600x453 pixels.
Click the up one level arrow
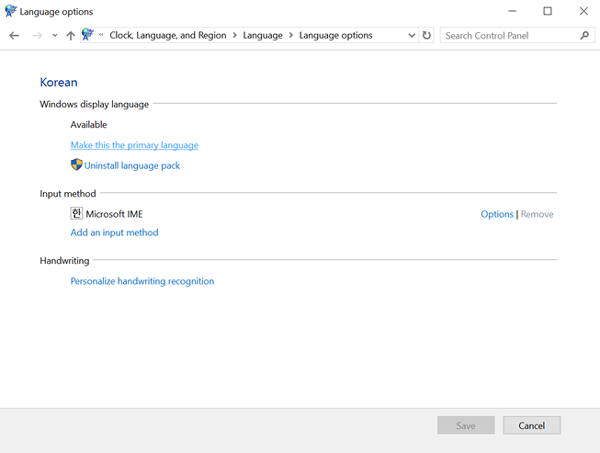click(x=70, y=35)
